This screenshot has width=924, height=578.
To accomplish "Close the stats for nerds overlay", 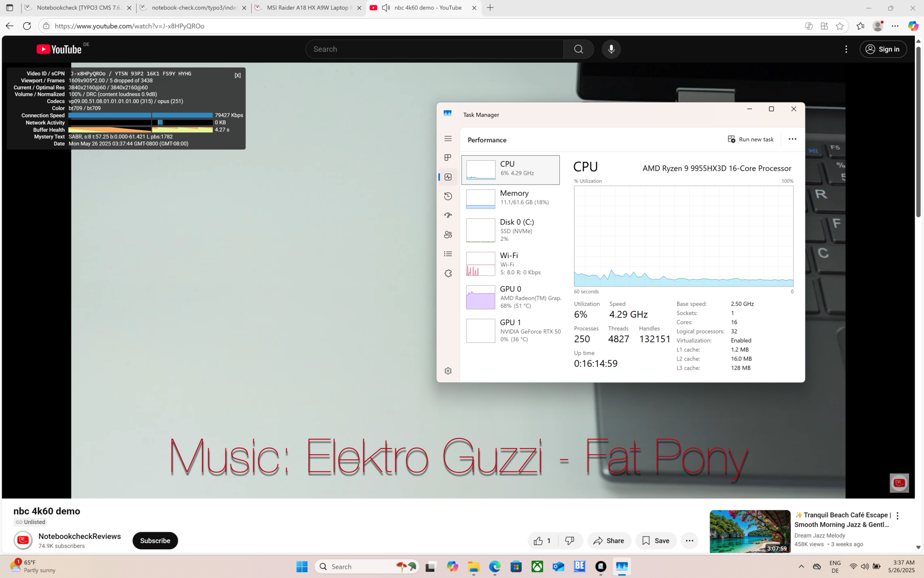I will pos(237,75).
